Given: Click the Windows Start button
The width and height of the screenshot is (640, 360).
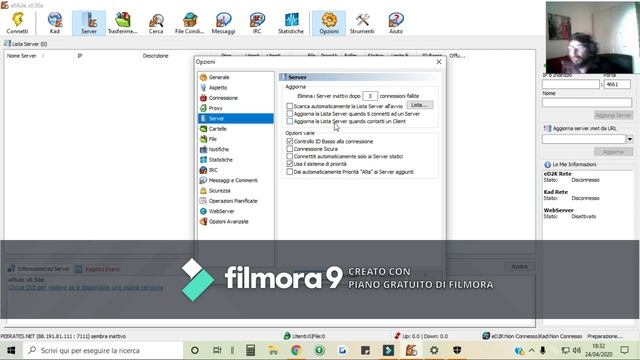Looking at the screenshot, I should pyautogui.click(x=11, y=350).
